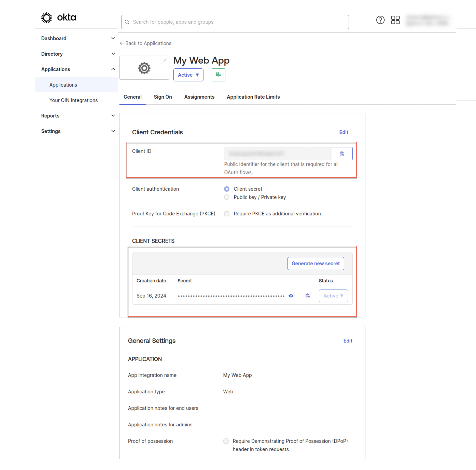Toggle Require DPoP header checkbox

226,441
